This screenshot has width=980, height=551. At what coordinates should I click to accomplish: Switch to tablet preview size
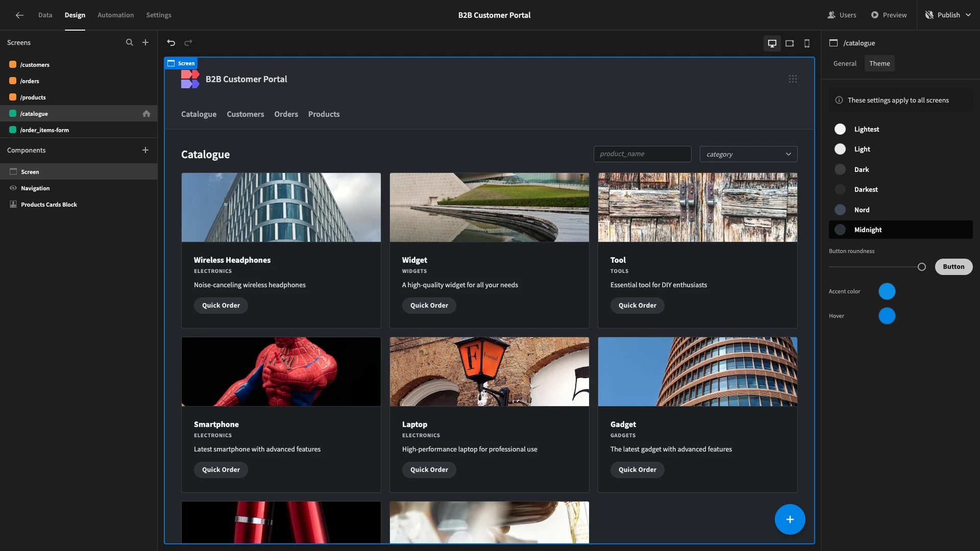point(790,43)
